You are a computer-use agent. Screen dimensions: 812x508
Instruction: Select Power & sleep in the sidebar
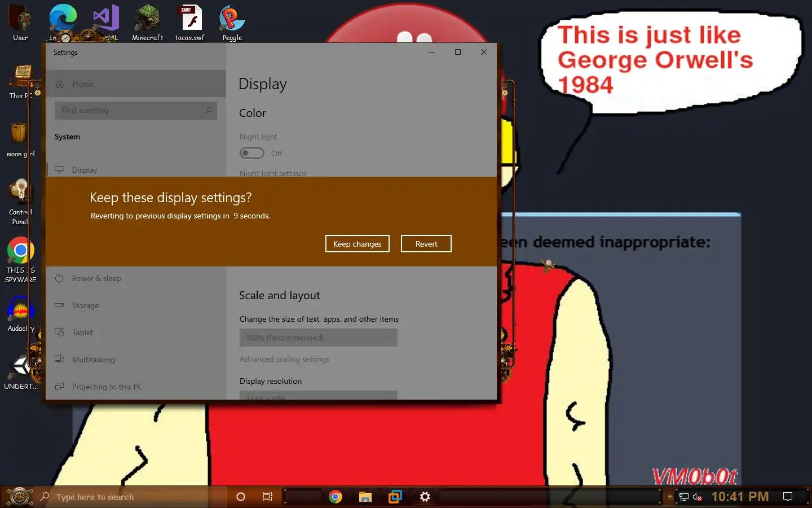[136, 278]
